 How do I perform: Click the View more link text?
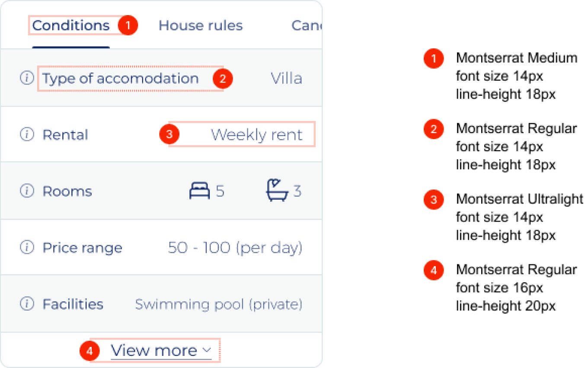[x=154, y=351]
